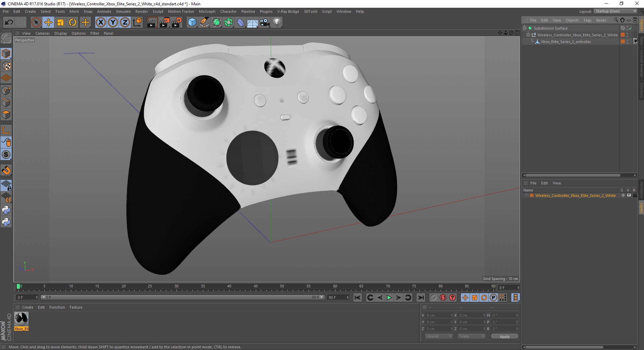
Task: Click Record Active Objects button
Action: pos(434,297)
